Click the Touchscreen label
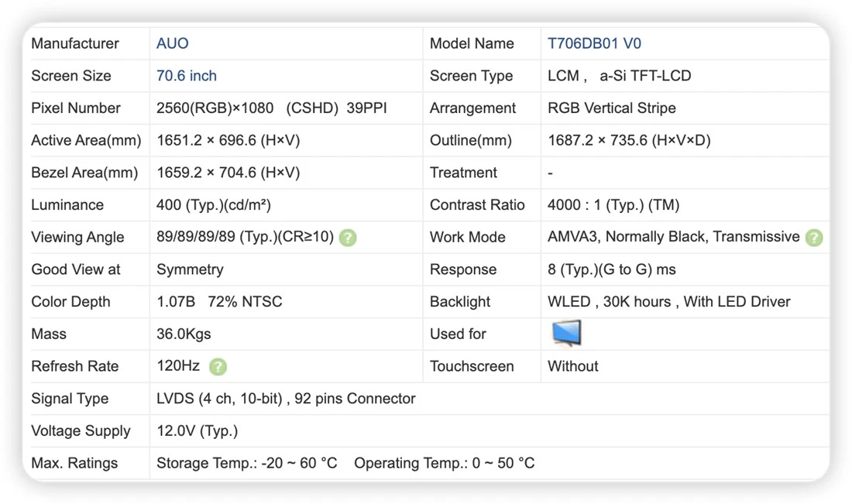The image size is (852, 504). click(x=472, y=366)
